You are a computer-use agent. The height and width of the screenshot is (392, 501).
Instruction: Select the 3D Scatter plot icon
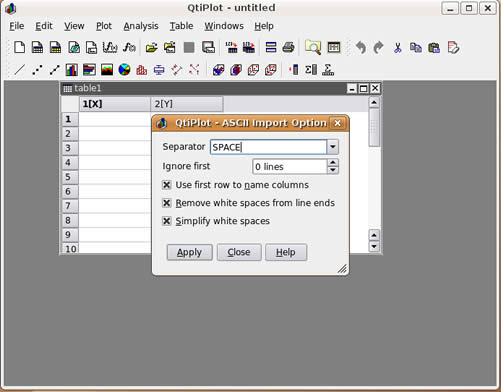coord(253,70)
